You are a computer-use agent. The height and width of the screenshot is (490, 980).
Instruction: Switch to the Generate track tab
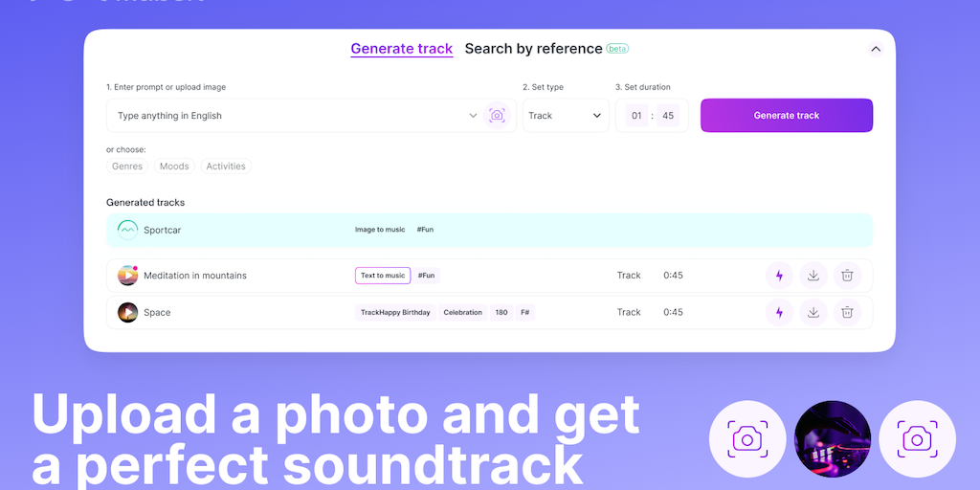[x=401, y=49]
